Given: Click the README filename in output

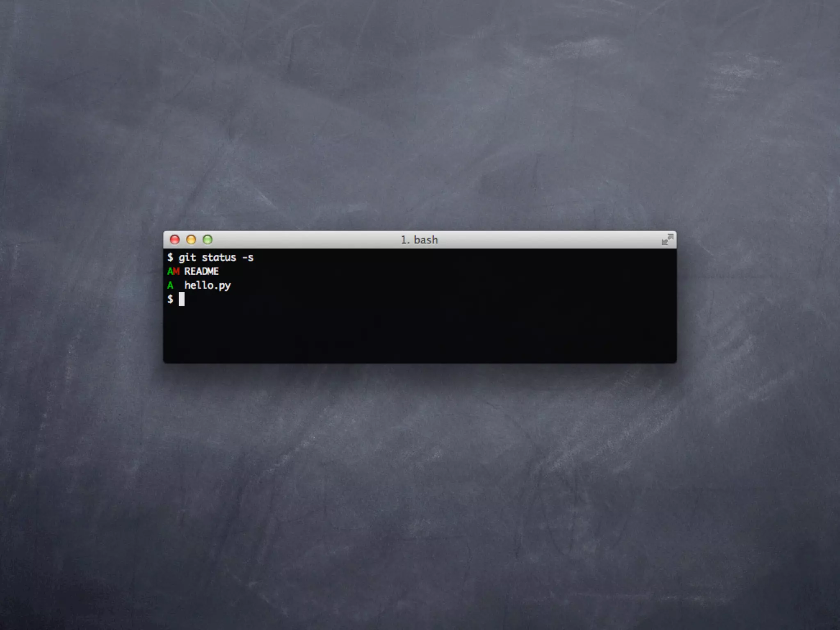Looking at the screenshot, I should coord(201,272).
